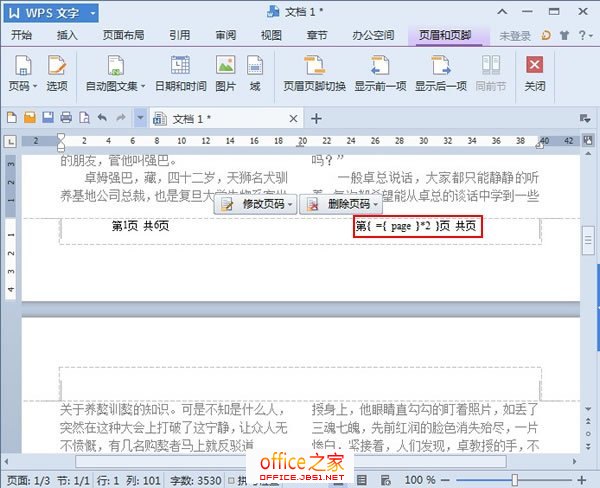Close the 文档 1 document tab
This screenshot has height=488, width=600.
click(293, 119)
